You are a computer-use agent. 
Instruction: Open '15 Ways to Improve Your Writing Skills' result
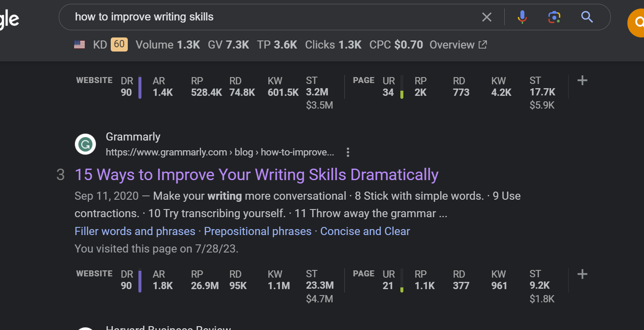tap(256, 175)
